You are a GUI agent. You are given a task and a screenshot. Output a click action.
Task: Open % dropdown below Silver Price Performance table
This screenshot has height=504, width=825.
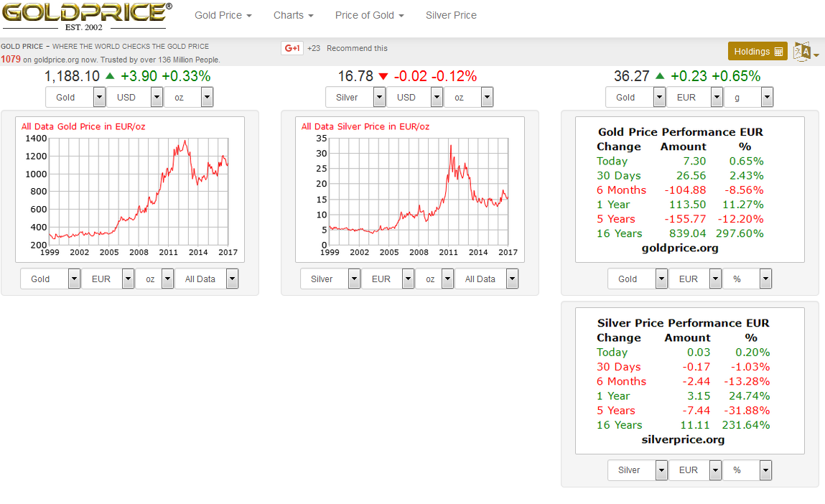[747, 470]
